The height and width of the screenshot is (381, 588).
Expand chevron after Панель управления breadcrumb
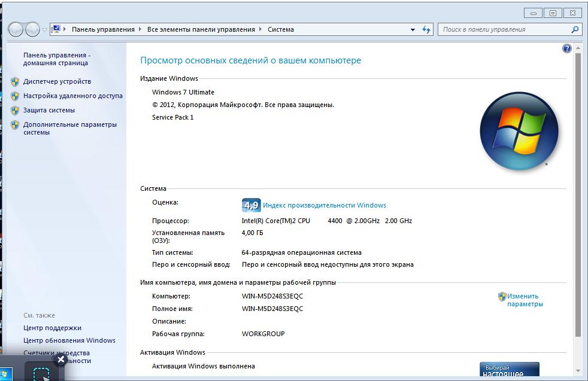pos(140,29)
